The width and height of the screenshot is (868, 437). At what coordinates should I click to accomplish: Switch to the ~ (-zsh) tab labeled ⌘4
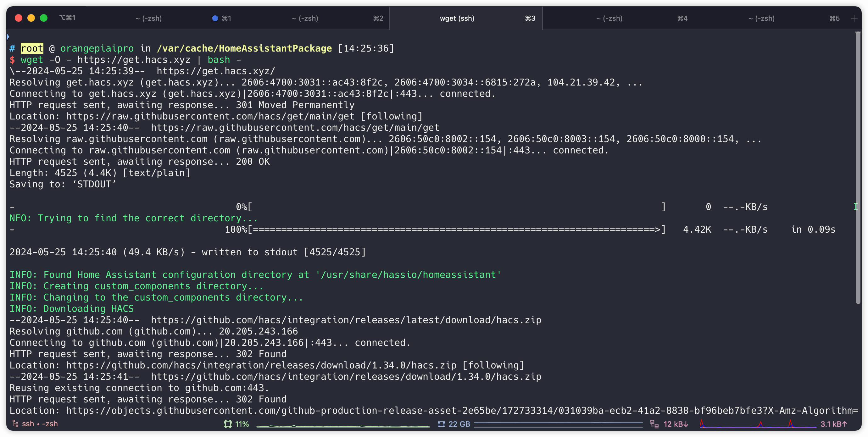(x=609, y=18)
